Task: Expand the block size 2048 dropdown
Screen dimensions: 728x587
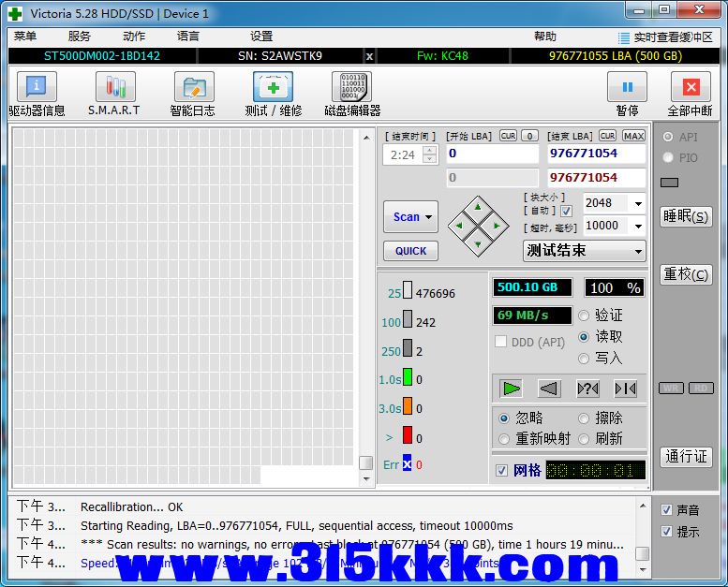Action: (x=638, y=203)
